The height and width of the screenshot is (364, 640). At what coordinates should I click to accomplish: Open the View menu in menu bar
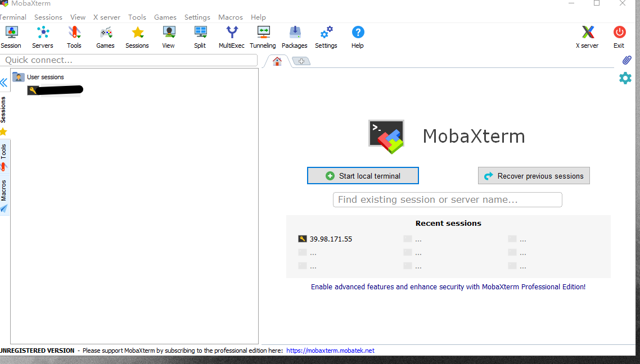78,17
